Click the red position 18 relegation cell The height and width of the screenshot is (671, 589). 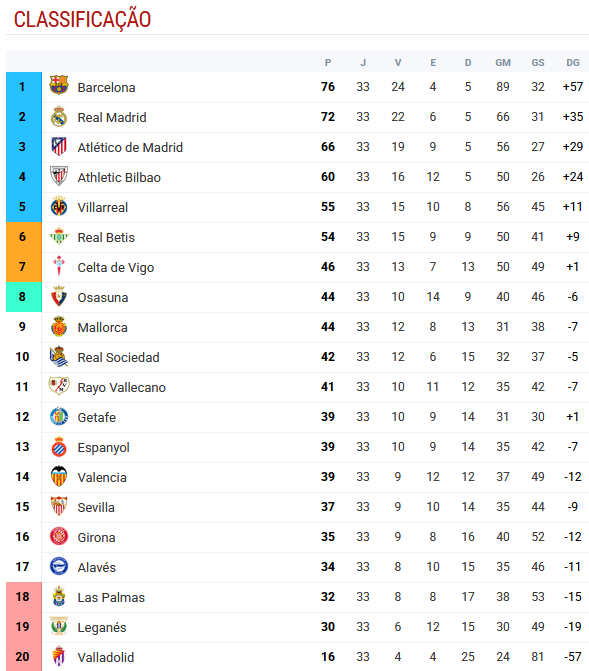(24, 597)
